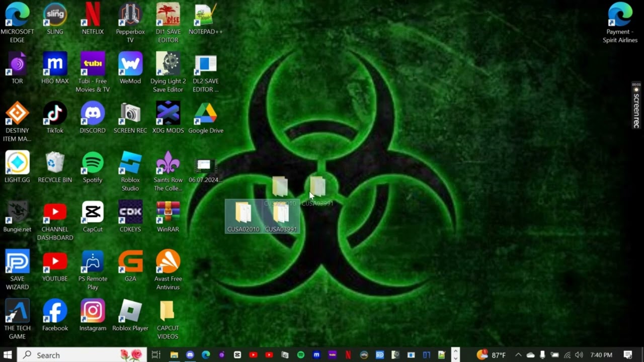Screen dimensions: 644x362
Task: Launch the CapCut desktop shortcut
Action: (93, 217)
